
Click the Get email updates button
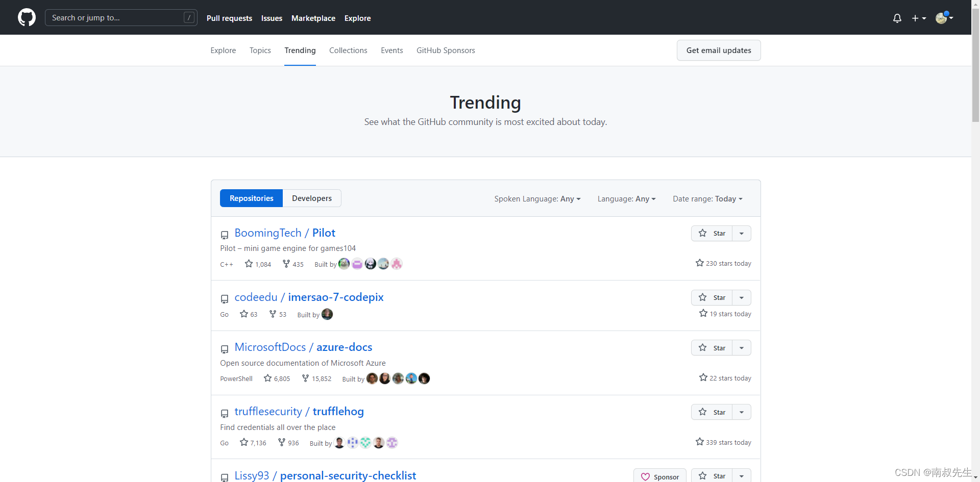(x=719, y=50)
